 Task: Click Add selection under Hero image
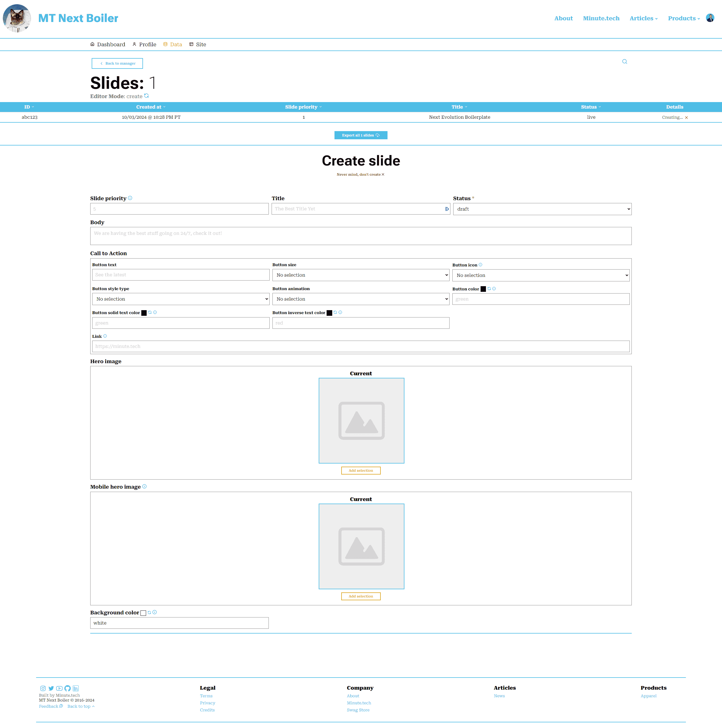pos(361,470)
